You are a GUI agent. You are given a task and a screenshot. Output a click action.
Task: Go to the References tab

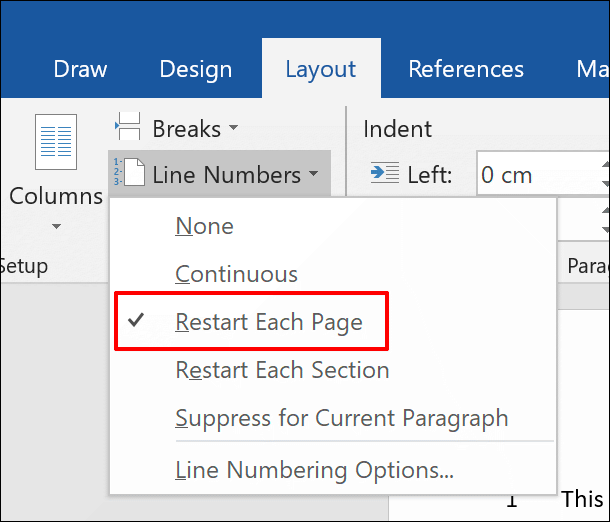465,69
